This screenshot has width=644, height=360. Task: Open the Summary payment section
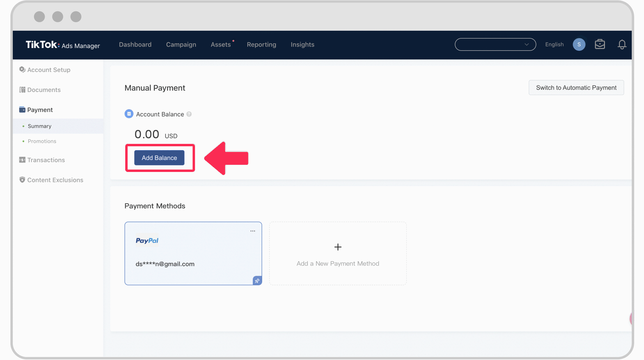pos(39,126)
